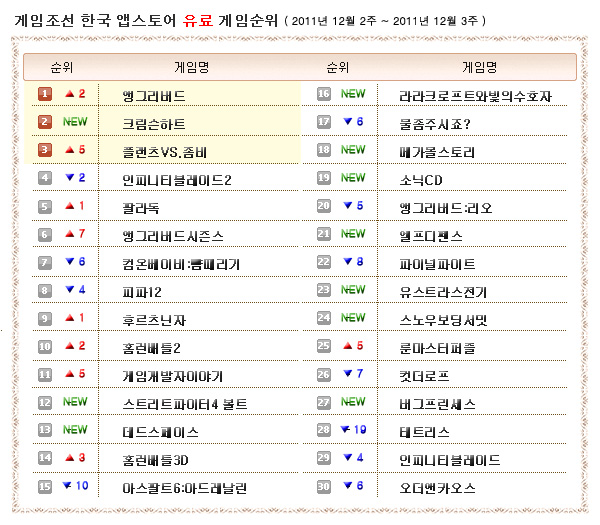Select the game name 홈런배틀2
The image size is (600, 525).
point(152,348)
